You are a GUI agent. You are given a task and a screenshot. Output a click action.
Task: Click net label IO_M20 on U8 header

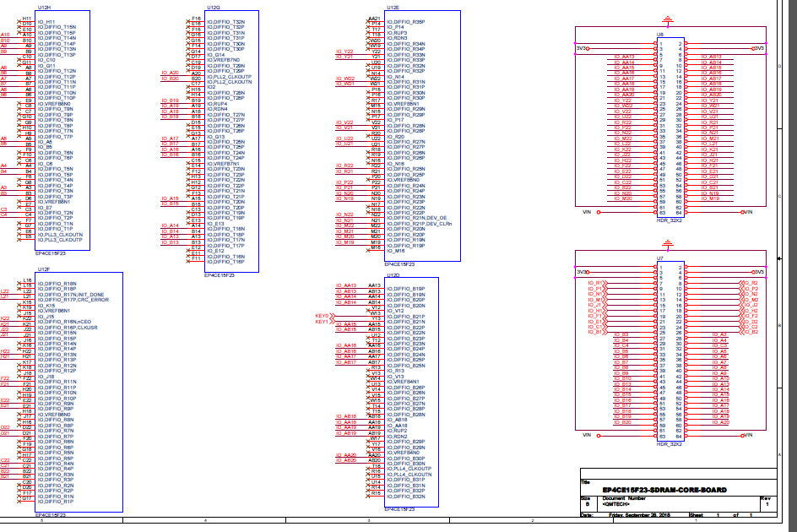click(623, 198)
